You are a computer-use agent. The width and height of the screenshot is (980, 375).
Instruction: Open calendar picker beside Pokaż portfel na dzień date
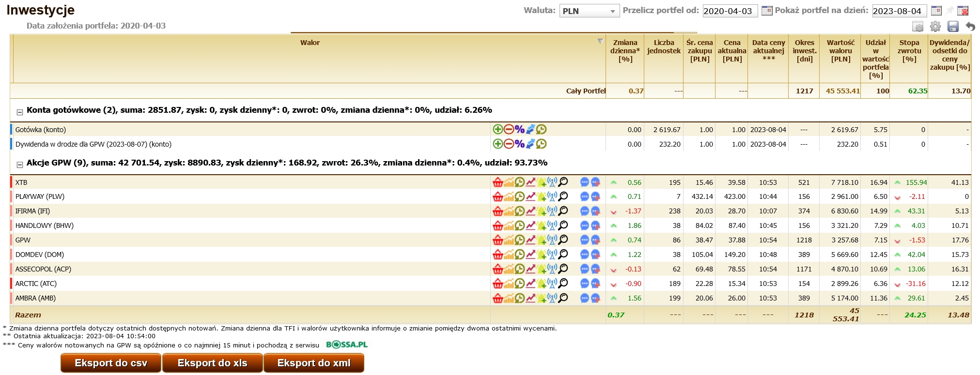tap(936, 11)
